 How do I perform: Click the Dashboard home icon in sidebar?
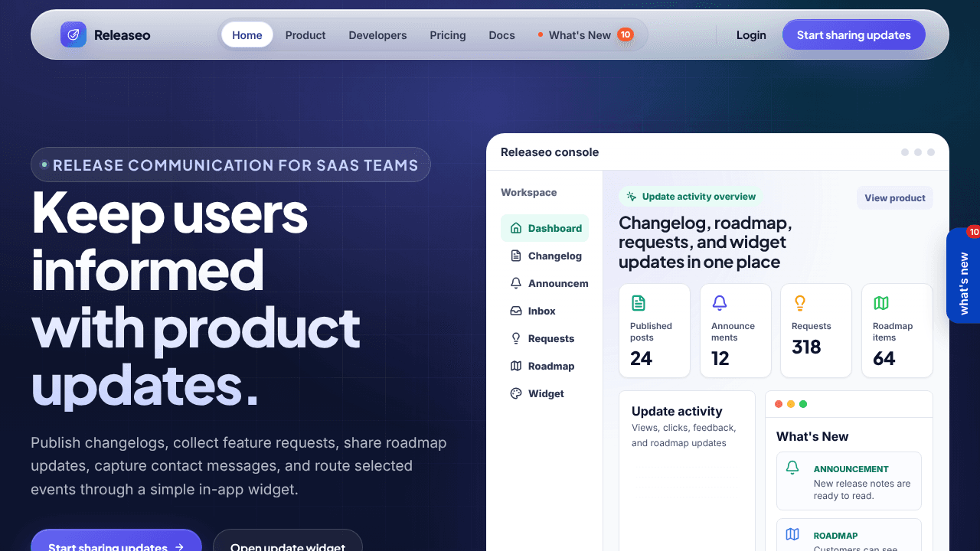516,228
